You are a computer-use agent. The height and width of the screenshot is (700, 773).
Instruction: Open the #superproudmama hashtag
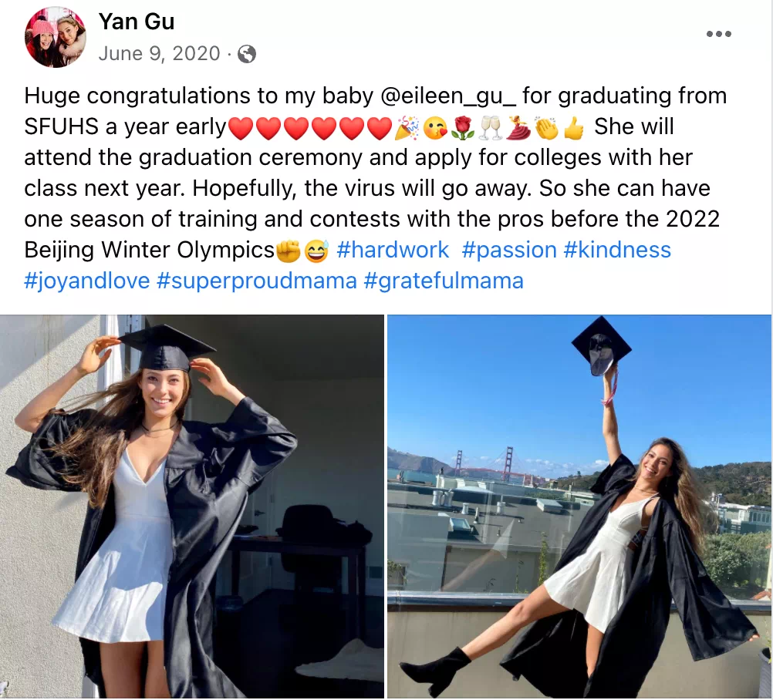(x=256, y=281)
